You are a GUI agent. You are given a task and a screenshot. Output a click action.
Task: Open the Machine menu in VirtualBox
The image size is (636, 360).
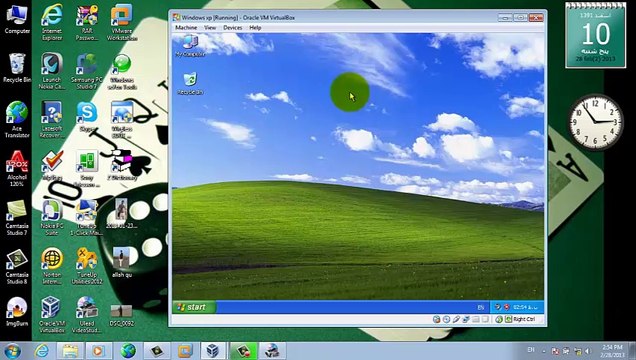coord(186,28)
